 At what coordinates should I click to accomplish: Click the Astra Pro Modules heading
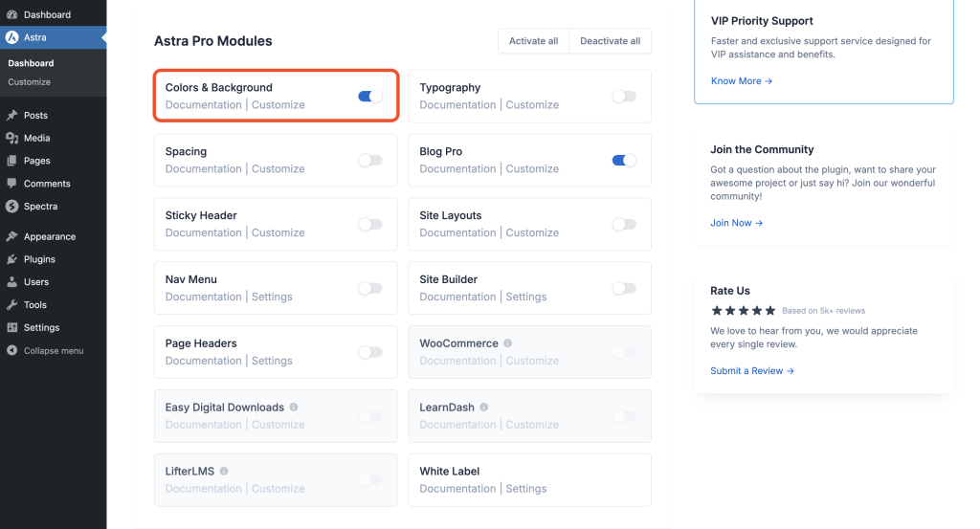point(213,41)
